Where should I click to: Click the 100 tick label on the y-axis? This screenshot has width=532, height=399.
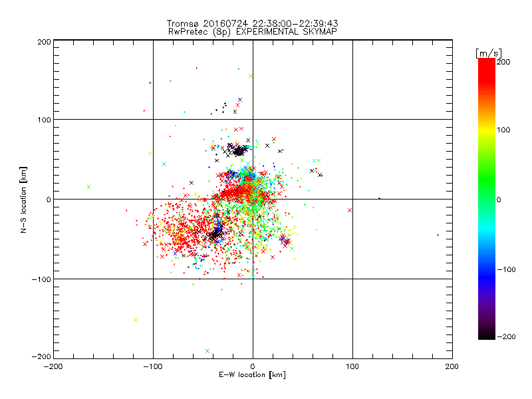45,120
